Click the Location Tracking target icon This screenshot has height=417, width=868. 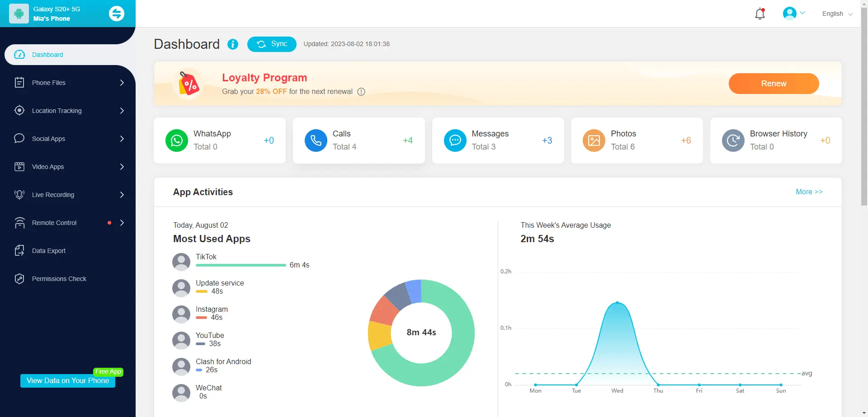coord(19,111)
